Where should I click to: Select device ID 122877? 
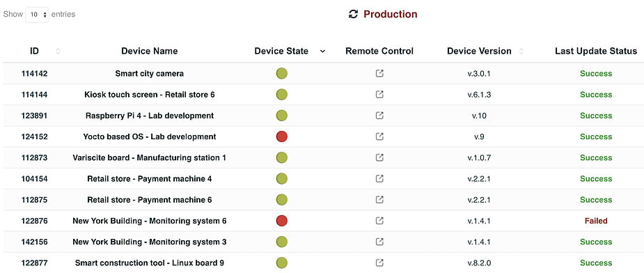click(35, 263)
